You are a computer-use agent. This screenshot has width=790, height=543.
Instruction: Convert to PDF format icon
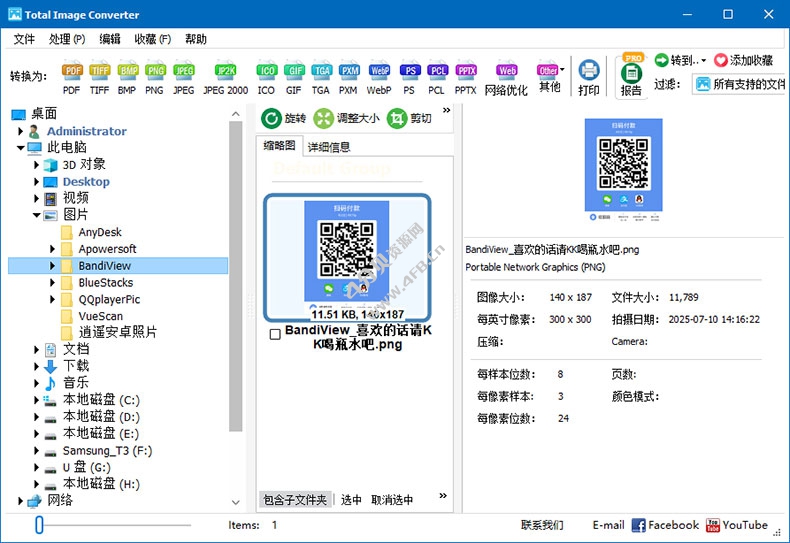pos(72,77)
